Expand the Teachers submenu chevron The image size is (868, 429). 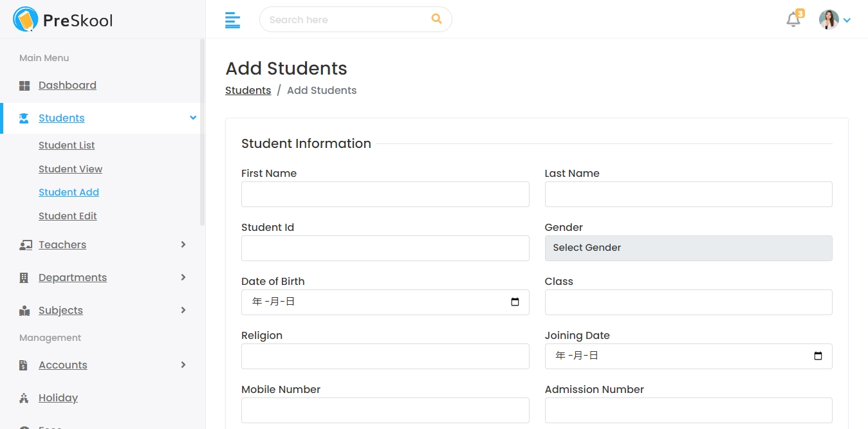[183, 245]
